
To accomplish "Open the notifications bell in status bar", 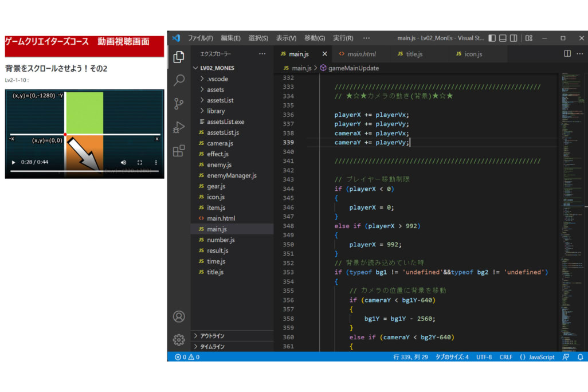I will click(580, 357).
